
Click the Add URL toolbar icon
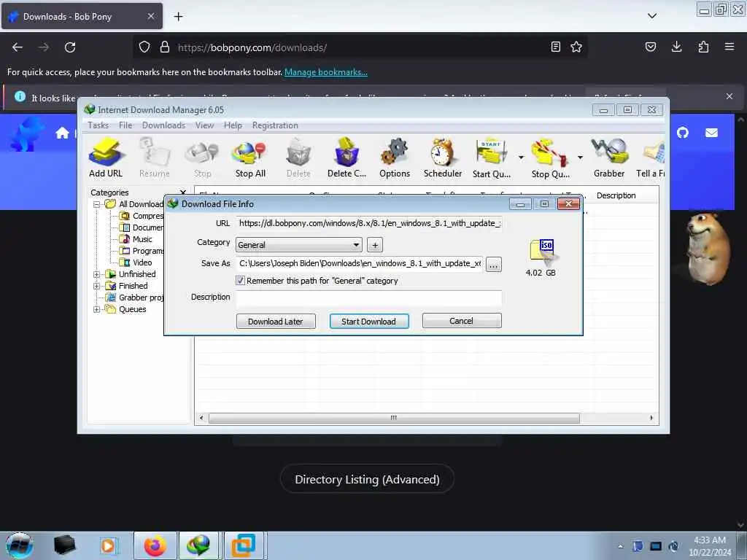106,158
